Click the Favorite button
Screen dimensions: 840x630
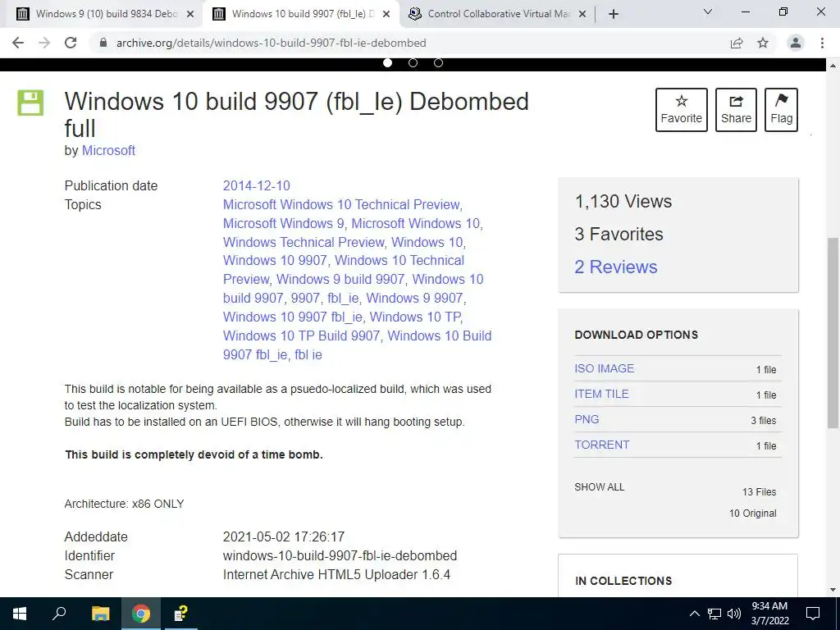(682, 110)
